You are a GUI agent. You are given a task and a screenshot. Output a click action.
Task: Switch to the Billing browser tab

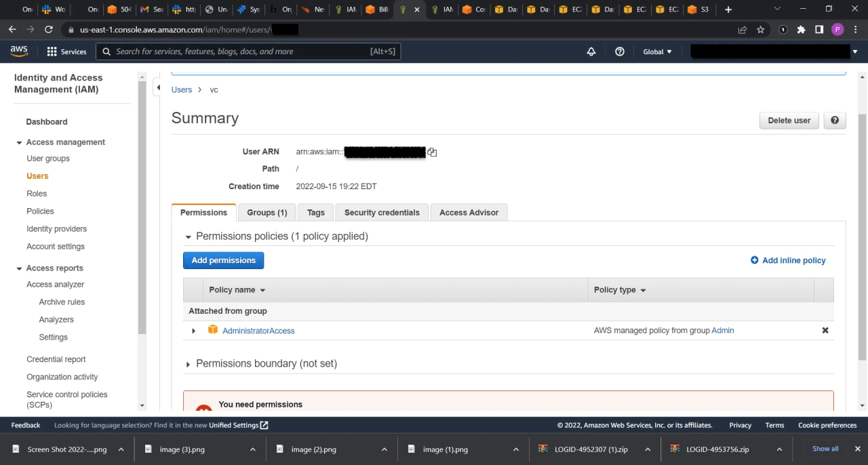tap(377, 9)
